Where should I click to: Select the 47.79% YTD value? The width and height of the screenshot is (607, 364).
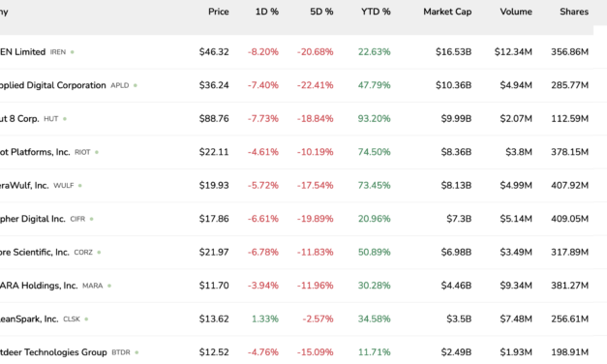point(375,85)
